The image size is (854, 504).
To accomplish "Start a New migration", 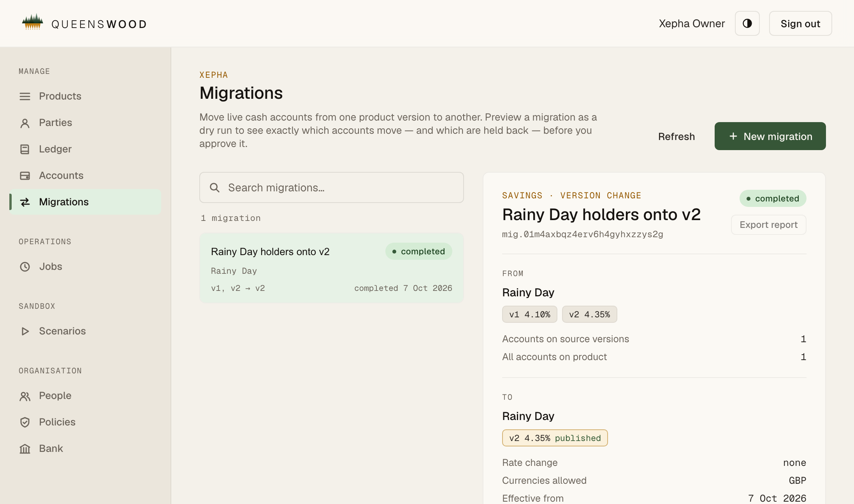I will [770, 136].
